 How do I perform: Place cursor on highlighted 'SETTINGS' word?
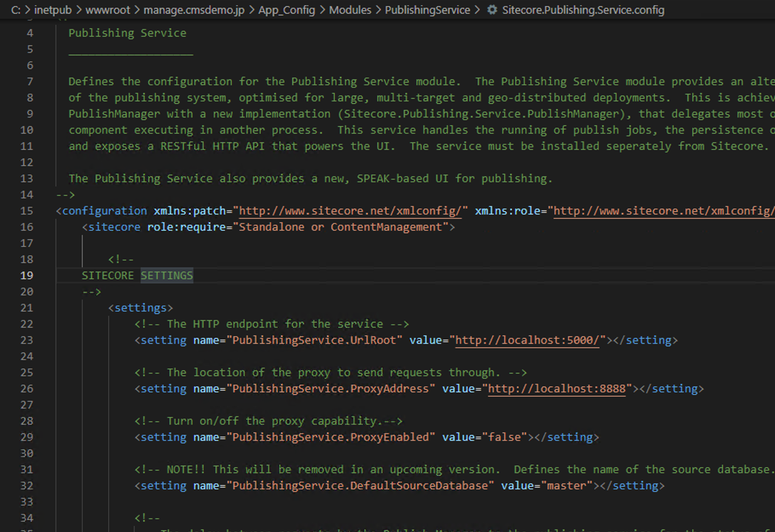(167, 275)
